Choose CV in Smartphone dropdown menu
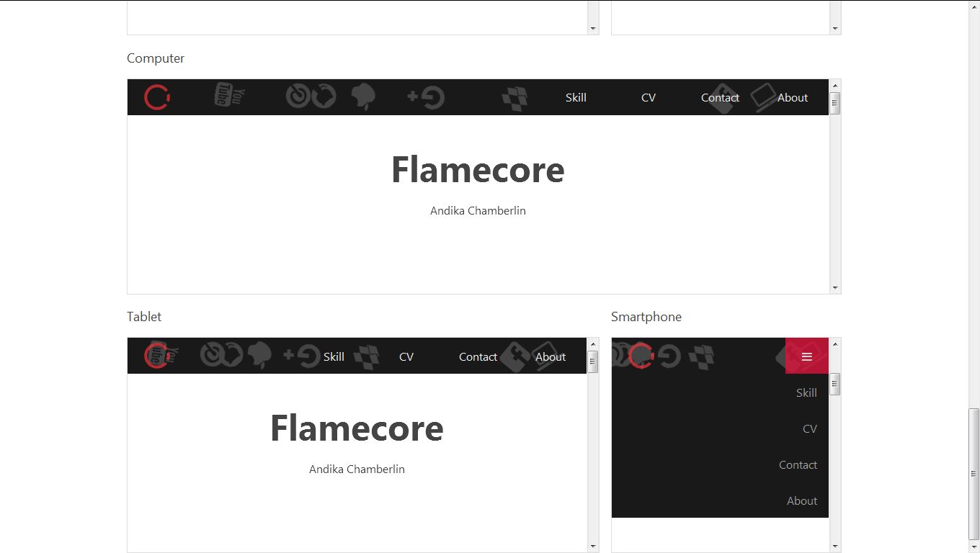 [810, 428]
